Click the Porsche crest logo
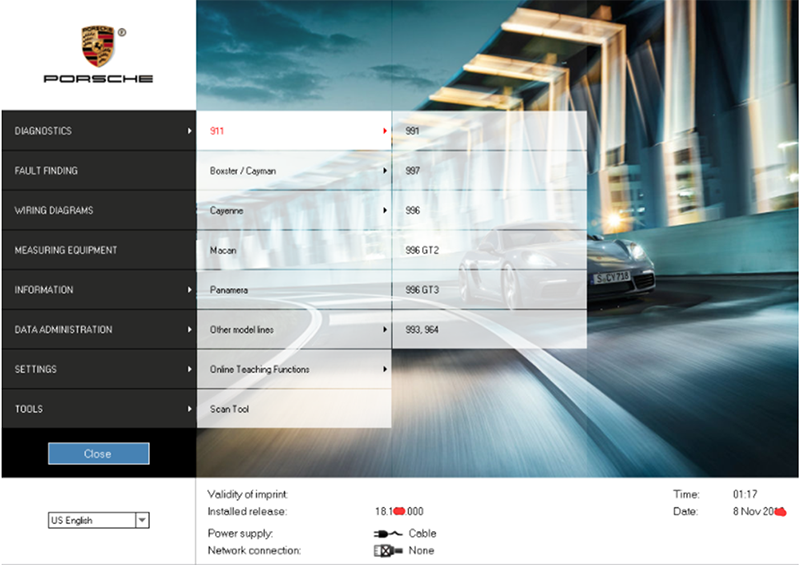 click(x=97, y=47)
